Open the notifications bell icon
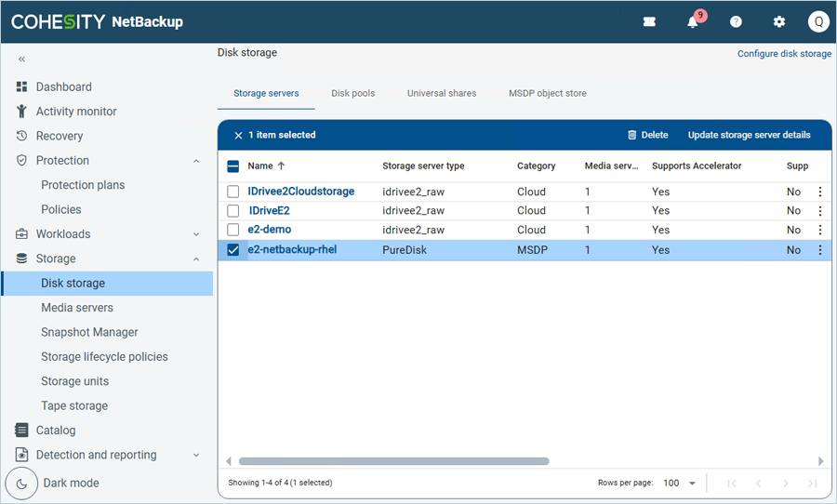 [693, 22]
